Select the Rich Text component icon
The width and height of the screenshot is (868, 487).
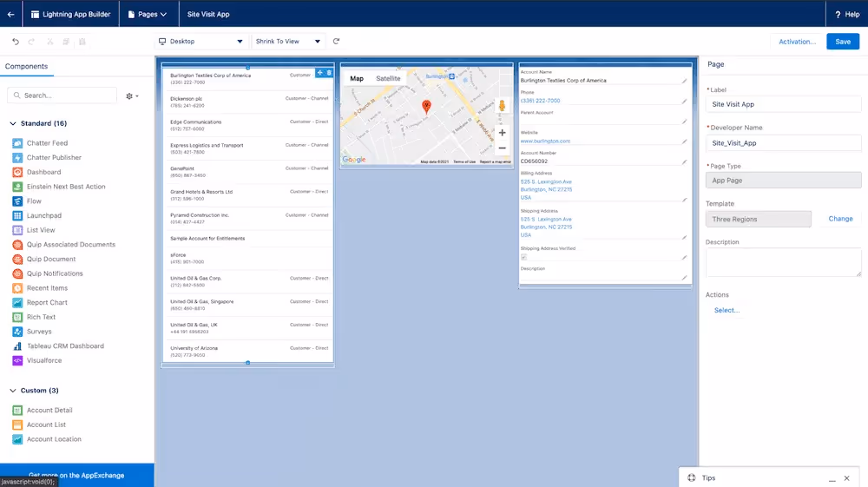17,317
